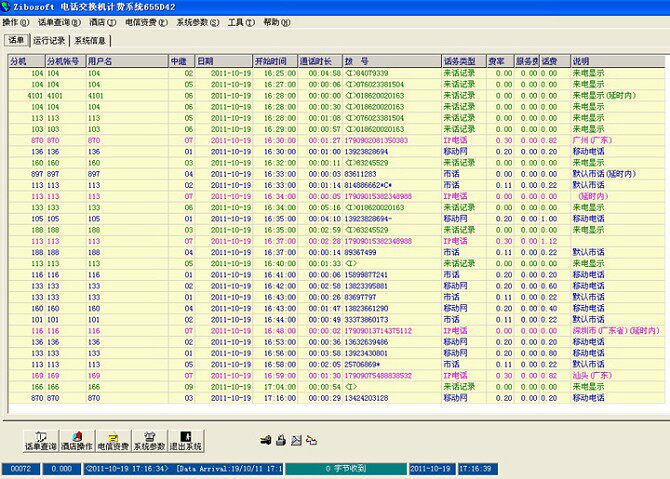Open the 酒店(T) menu
The width and height of the screenshot is (670, 479).
tap(103, 22)
